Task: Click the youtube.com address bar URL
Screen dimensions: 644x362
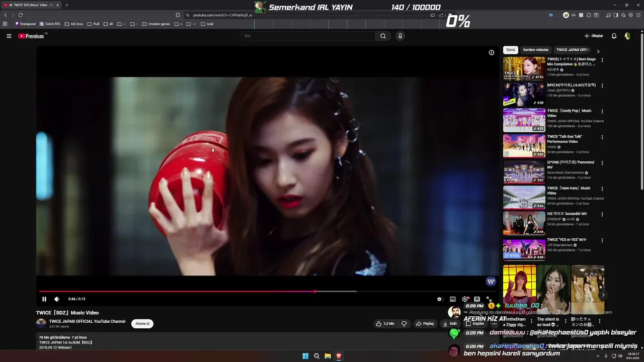Action: tap(222, 15)
